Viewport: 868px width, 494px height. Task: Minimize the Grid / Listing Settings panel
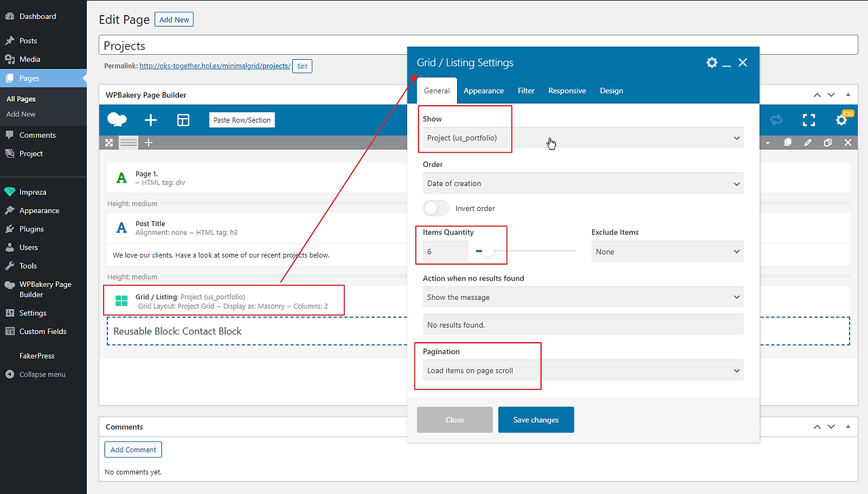coord(727,64)
